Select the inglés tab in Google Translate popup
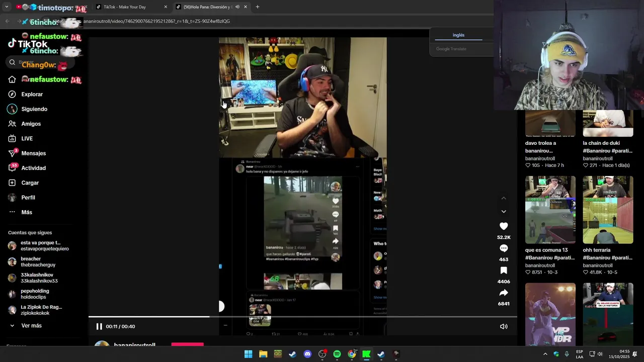The width and height of the screenshot is (644, 362). point(458,35)
